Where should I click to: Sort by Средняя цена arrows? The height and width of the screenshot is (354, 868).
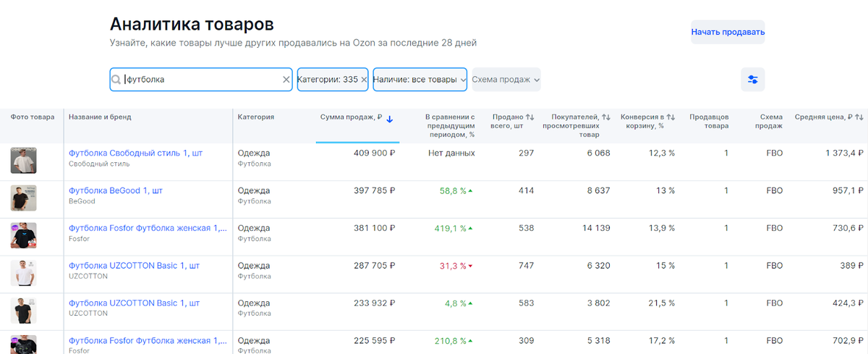coord(859,117)
